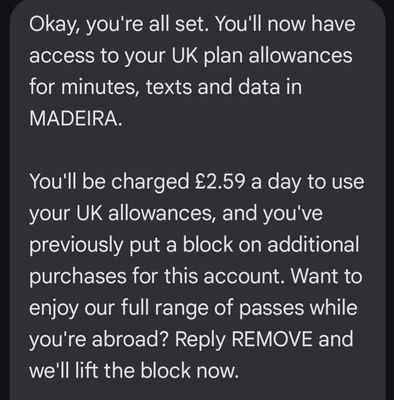This screenshot has width=394, height=400.
Task: Tap the word MADEIRA in the message
Action: coord(72,118)
